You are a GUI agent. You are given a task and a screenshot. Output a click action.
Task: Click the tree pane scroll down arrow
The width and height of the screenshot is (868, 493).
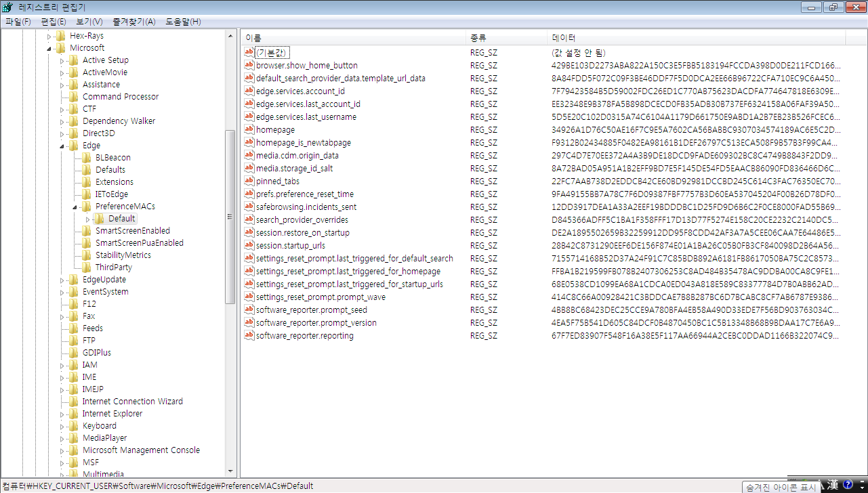(x=230, y=471)
